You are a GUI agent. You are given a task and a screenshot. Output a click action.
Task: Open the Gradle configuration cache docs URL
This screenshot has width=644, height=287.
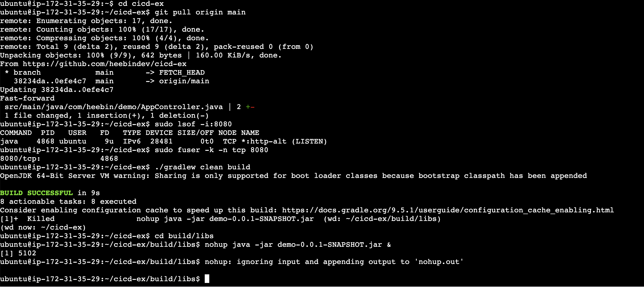(x=448, y=210)
